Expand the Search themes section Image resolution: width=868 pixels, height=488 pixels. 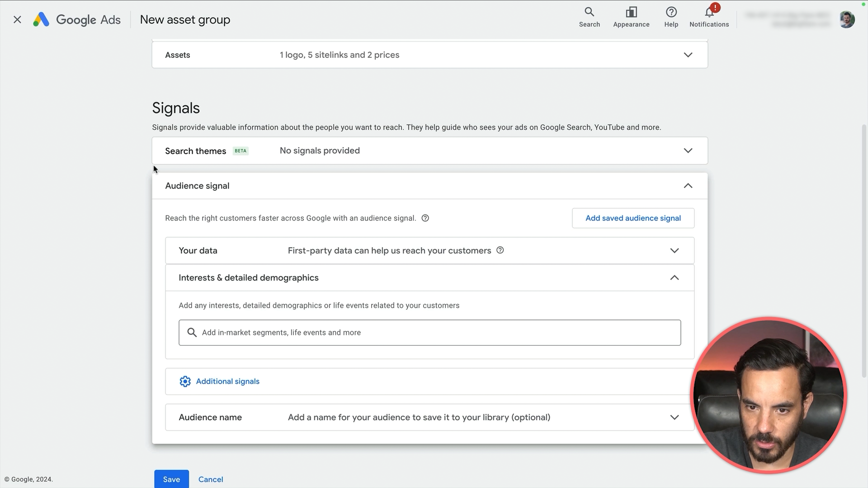(688, 150)
